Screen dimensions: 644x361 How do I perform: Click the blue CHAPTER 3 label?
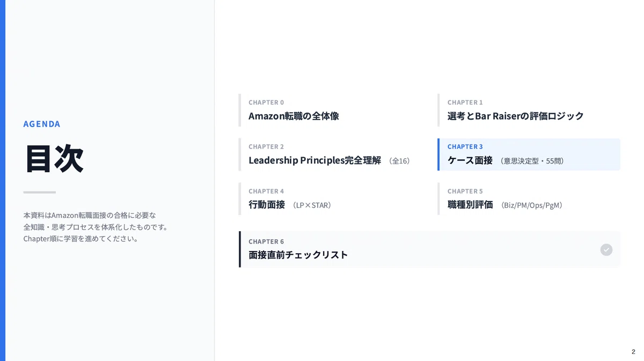[x=465, y=146]
